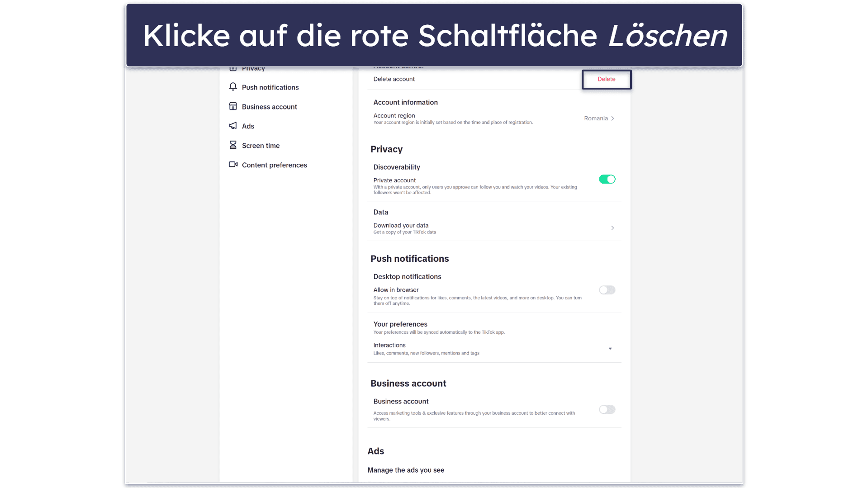The width and height of the screenshot is (868, 488).
Task: Click the megaphone icon beside Ads
Action: (x=233, y=126)
